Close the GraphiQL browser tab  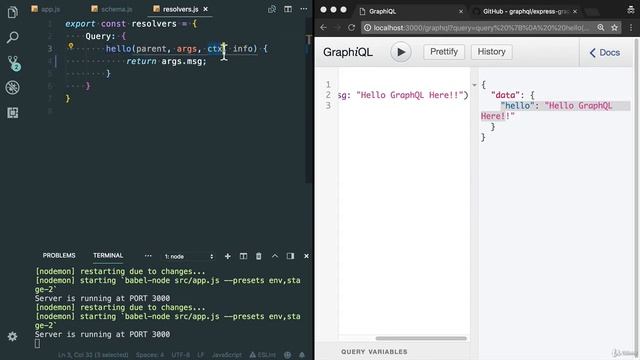pos(461,11)
